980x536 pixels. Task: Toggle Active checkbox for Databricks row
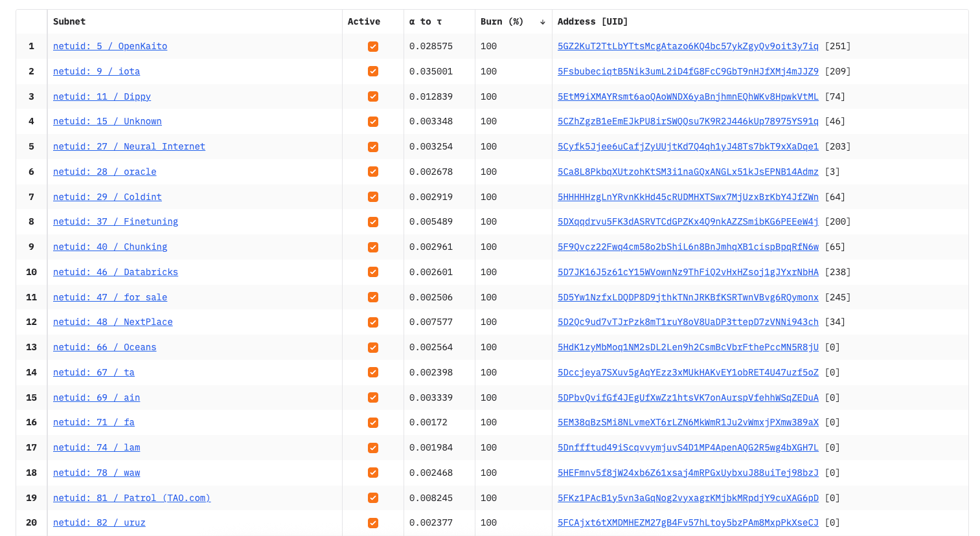tap(373, 272)
